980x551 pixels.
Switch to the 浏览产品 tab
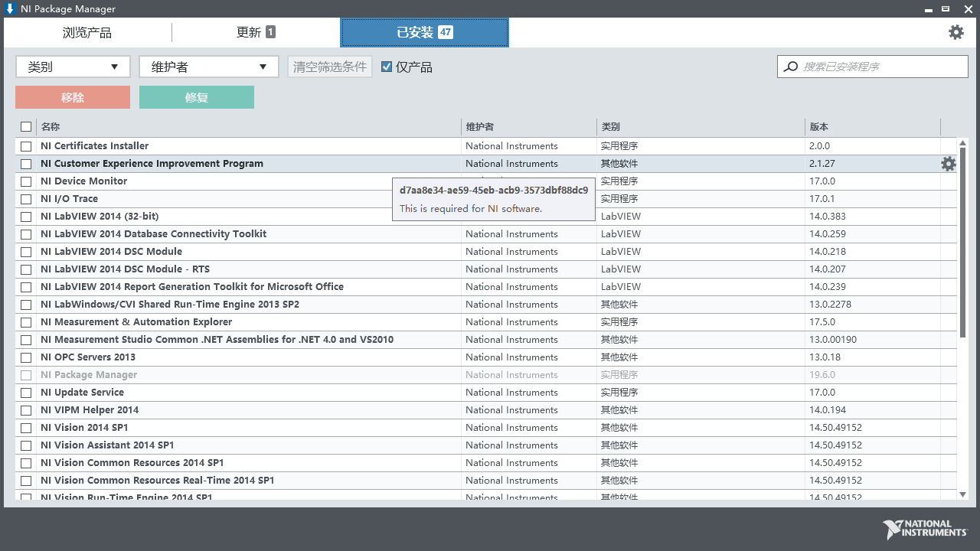tap(87, 32)
